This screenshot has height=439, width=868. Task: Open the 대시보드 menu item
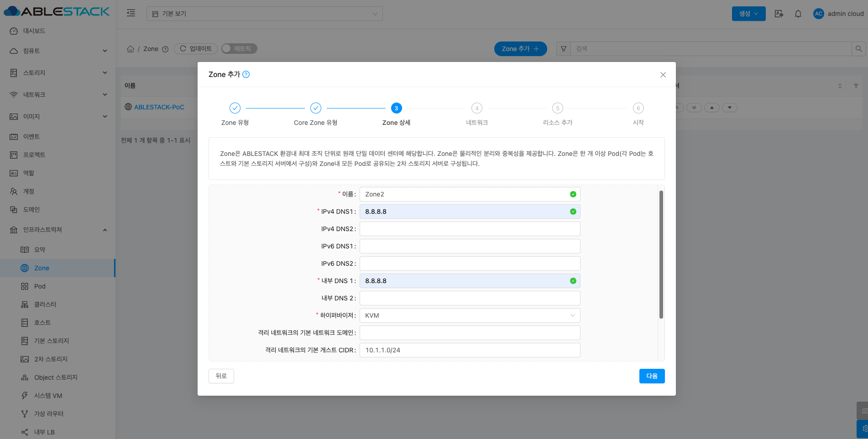click(x=34, y=31)
